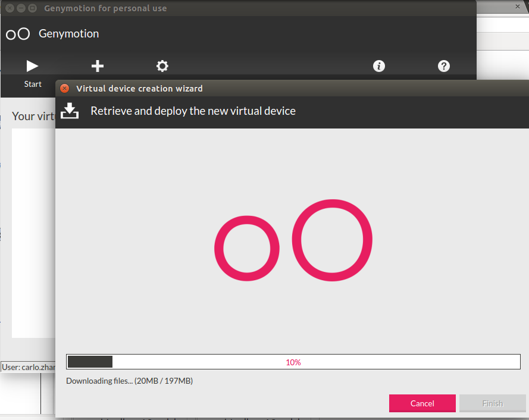
Task: Cancel the virtual device download
Action: click(x=422, y=403)
